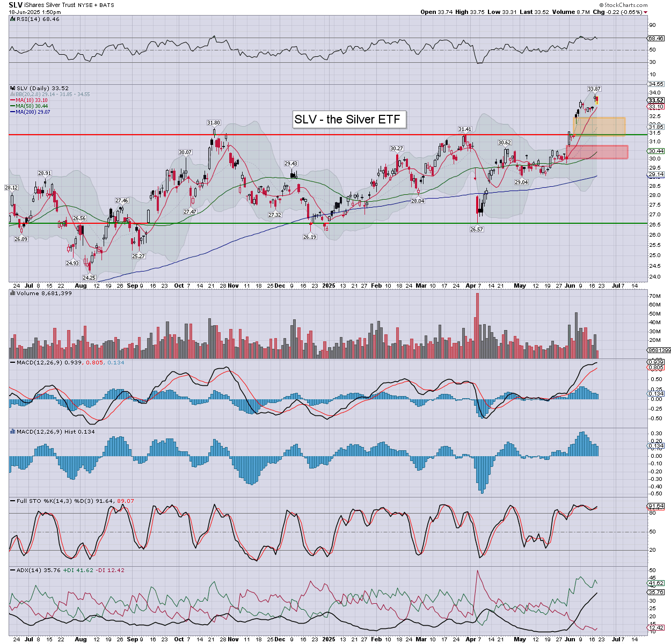
Task: Click the blue MA(200) legend line swatch
Action: point(13,112)
